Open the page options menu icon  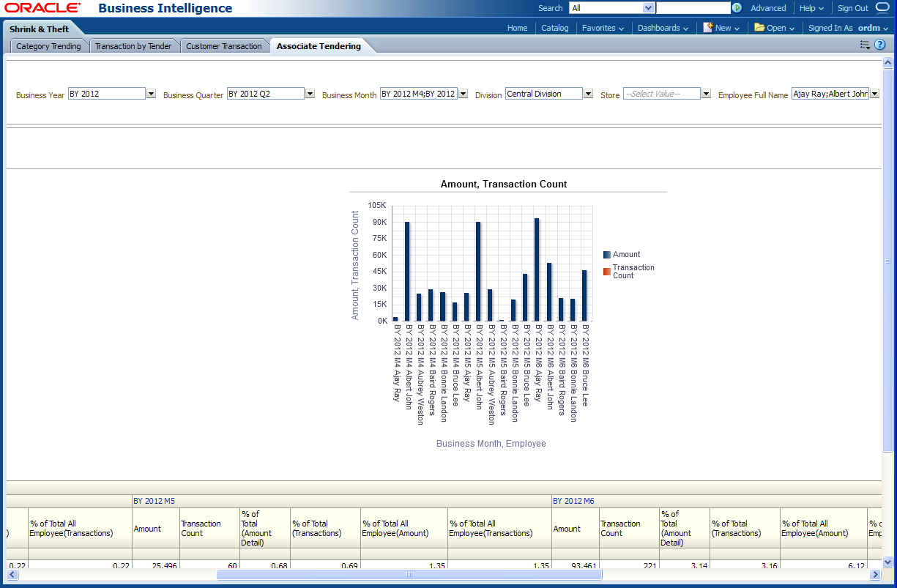pyautogui.click(x=865, y=45)
